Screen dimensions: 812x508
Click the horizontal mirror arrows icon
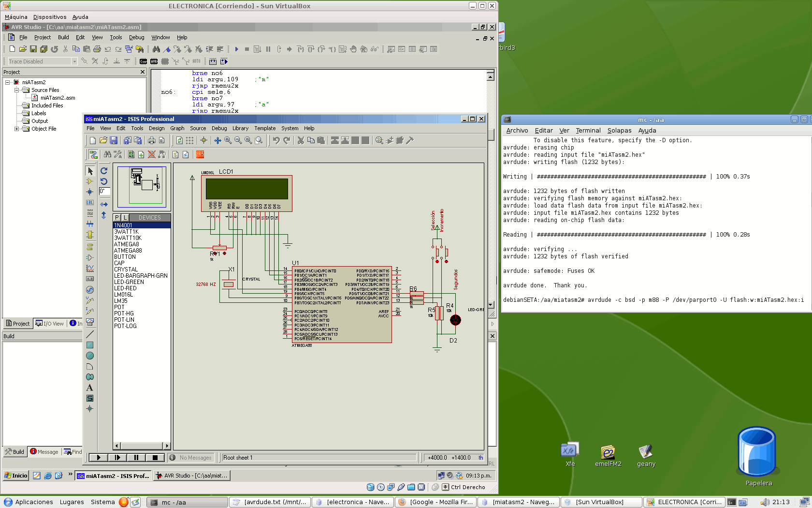tap(104, 205)
